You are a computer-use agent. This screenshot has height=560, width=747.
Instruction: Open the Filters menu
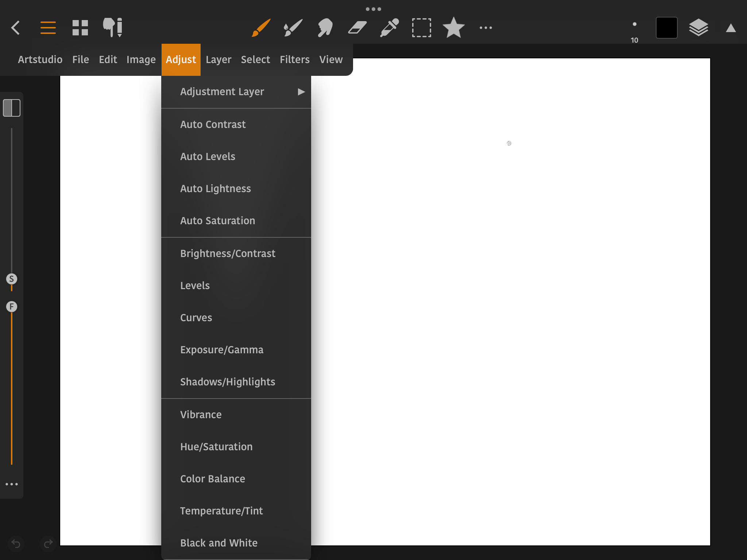coord(294,59)
